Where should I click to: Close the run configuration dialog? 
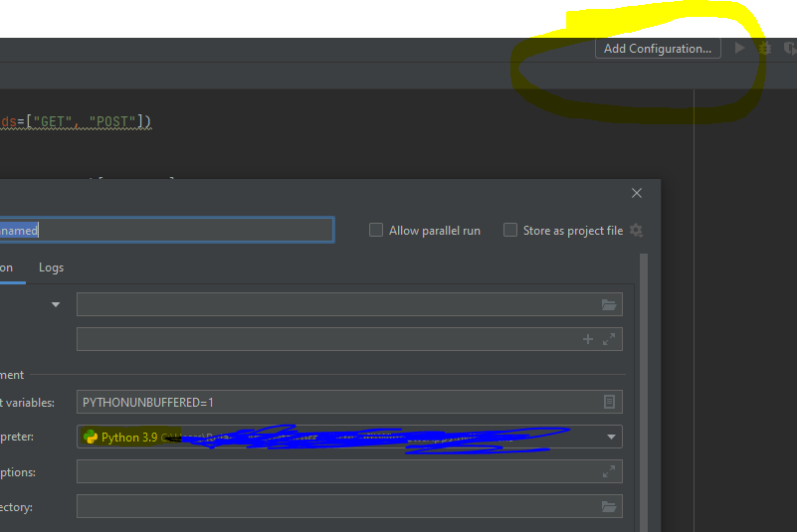tap(637, 193)
